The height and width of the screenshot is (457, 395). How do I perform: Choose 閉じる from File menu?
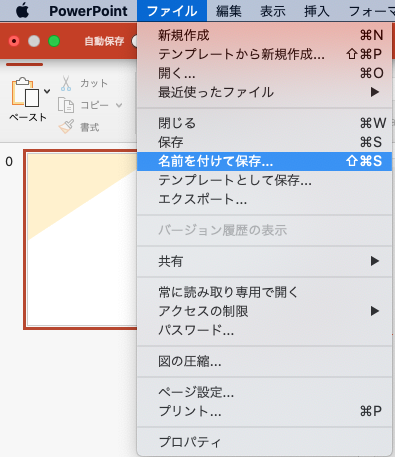point(264,123)
